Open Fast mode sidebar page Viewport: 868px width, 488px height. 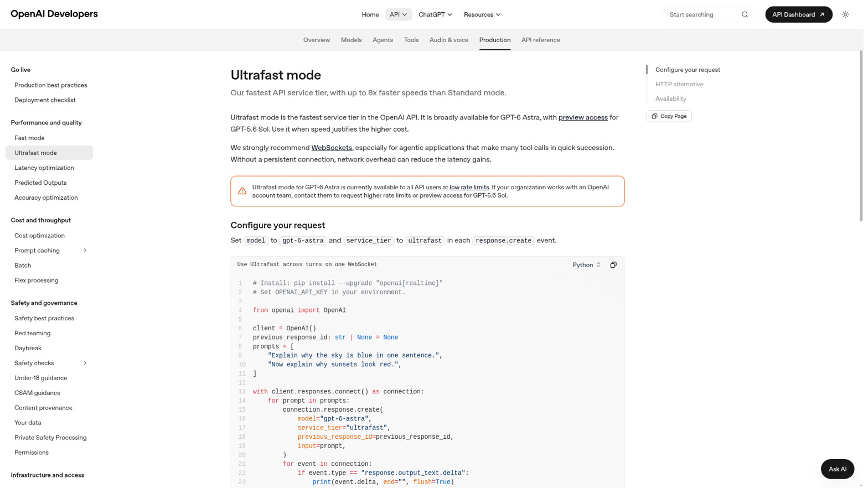tap(29, 138)
